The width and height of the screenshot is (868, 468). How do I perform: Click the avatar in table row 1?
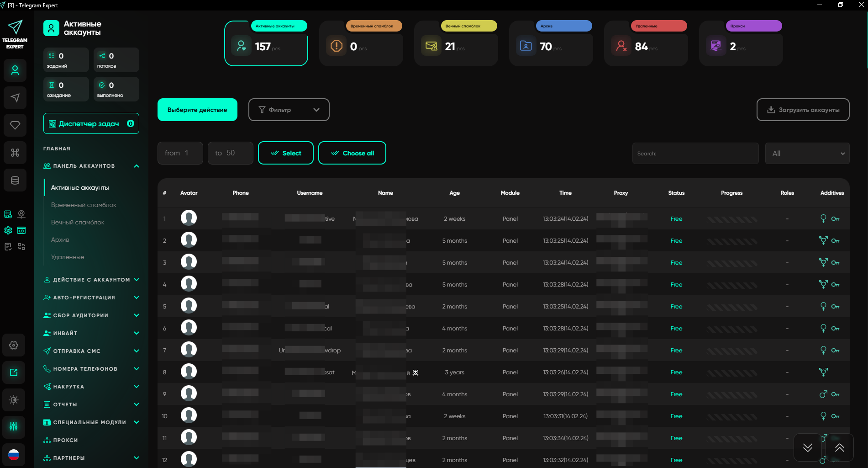[x=189, y=218]
